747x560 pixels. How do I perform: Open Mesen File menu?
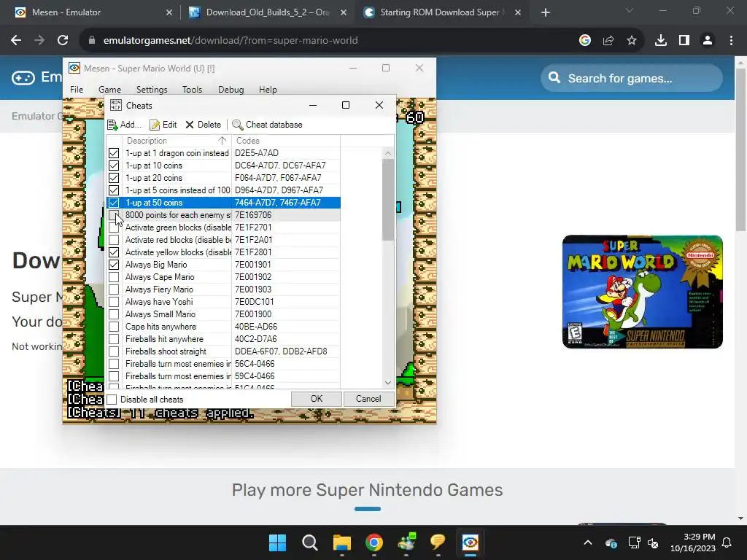pyautogui.click(x=77, y=90)
